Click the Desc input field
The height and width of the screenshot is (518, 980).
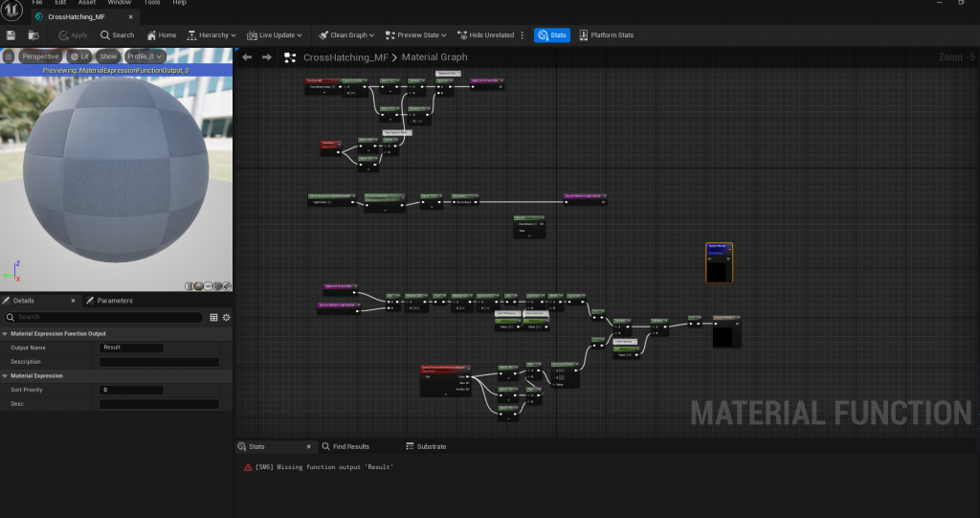pos(160,404)
